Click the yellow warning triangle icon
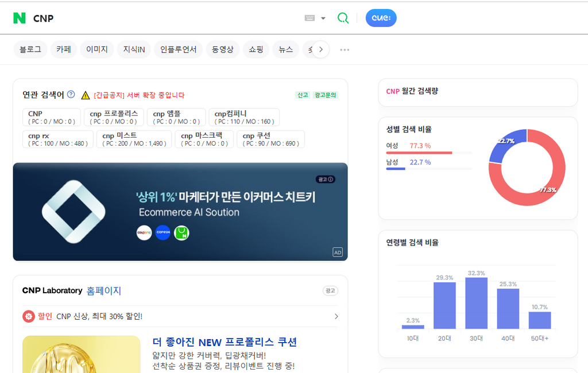 pyautogui.click(x=86, y=95)
